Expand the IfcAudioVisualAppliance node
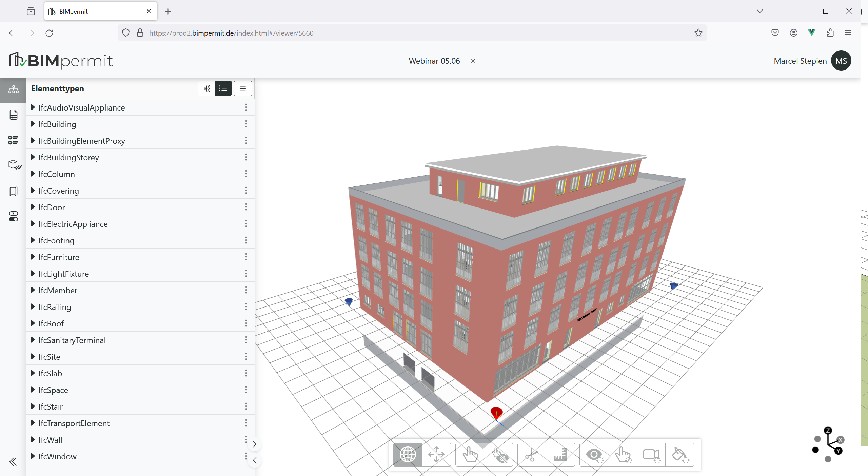Viewport: 868px width, 476px height. click(x=33, y=107)
